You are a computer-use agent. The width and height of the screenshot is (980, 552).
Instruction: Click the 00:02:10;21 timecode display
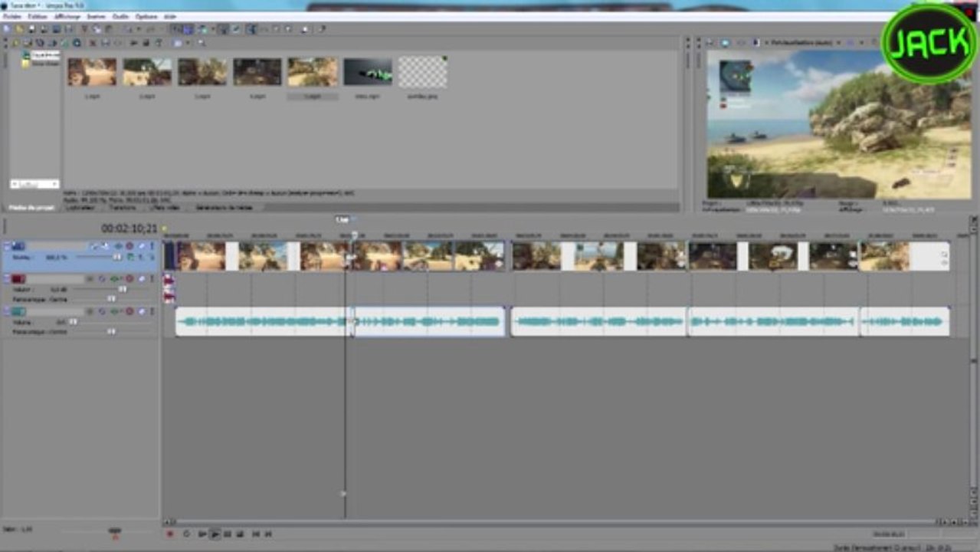tap(129, 228)
